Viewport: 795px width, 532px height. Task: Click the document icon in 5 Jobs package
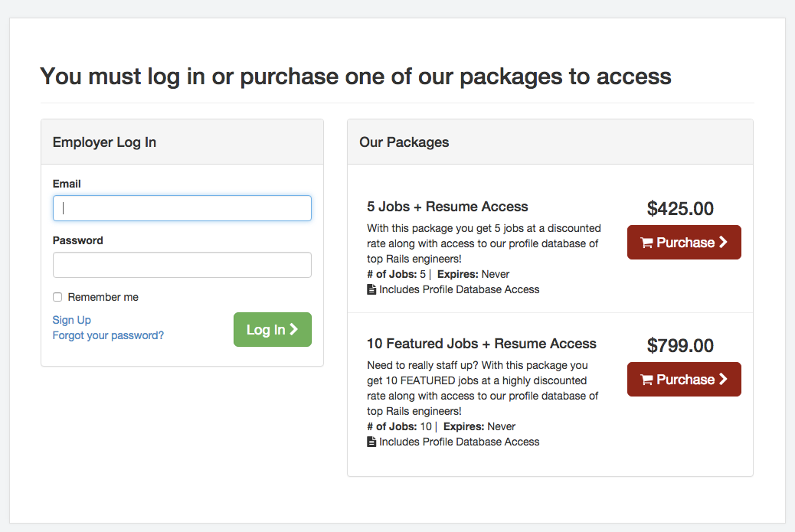tap(371, 289)
